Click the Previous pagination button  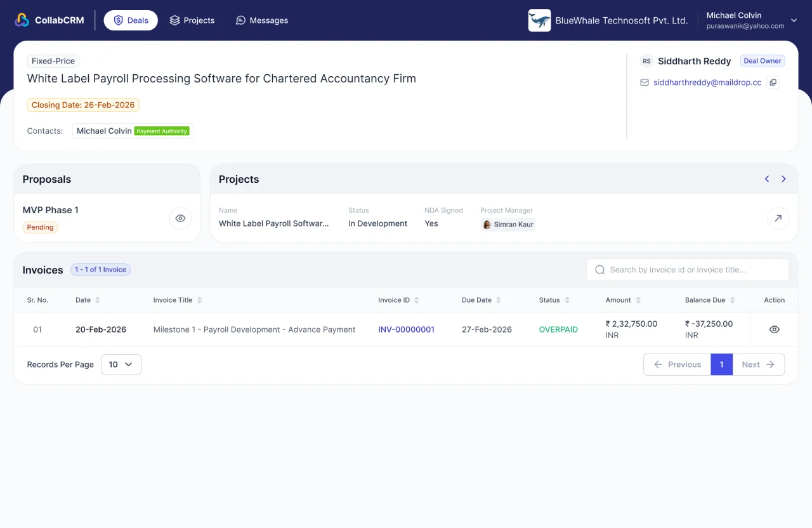(677, 364)
